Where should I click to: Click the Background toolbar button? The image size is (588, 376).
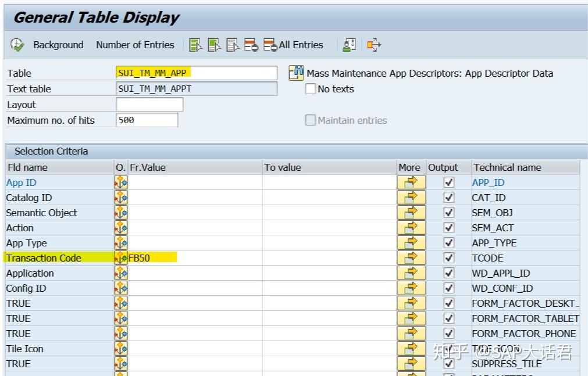click(58, 45)
